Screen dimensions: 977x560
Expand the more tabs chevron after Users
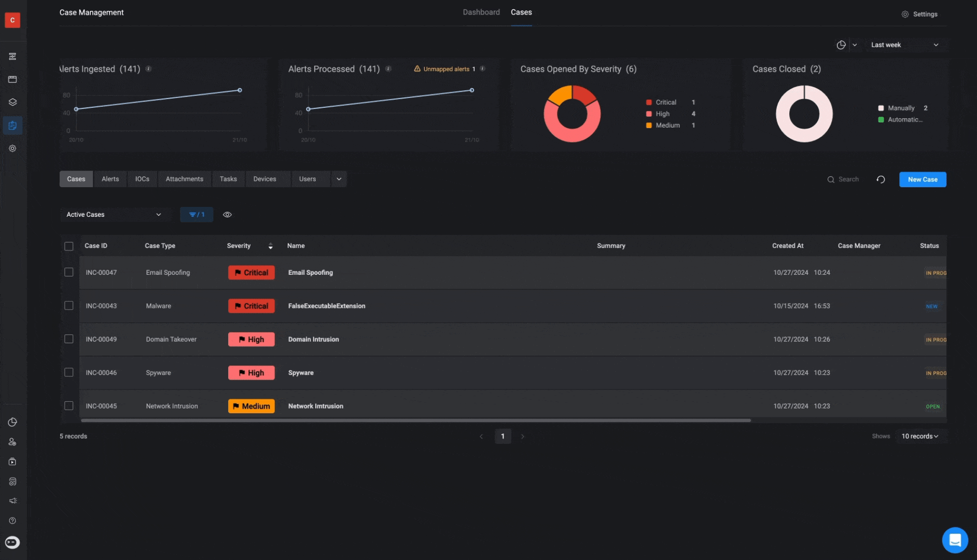point(339,179)
